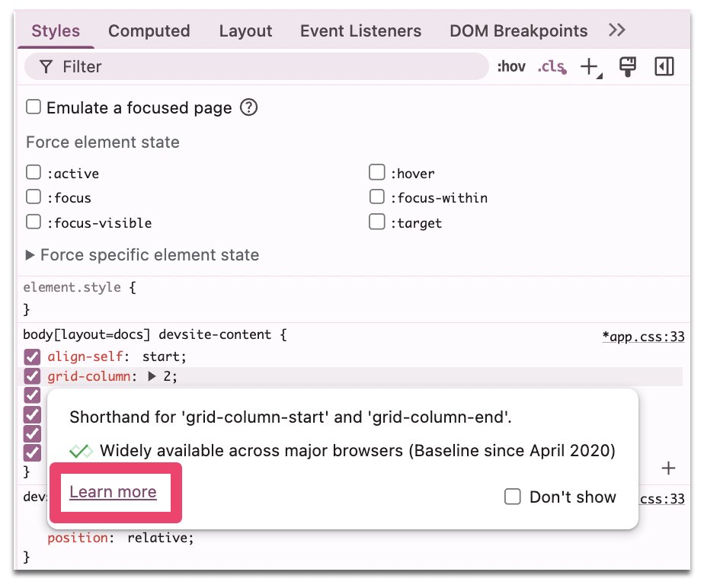Click the plus icon below the devsite-content rule
Viewport: 704px width, 588px height.
pyautogui.click(x=668, y=468)
